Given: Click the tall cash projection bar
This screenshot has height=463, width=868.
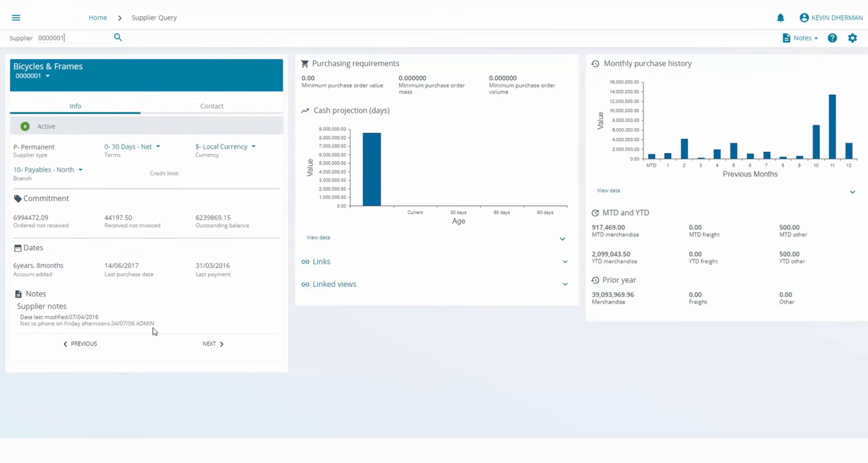Looking at the screenshot, I should tap(372, 169).
